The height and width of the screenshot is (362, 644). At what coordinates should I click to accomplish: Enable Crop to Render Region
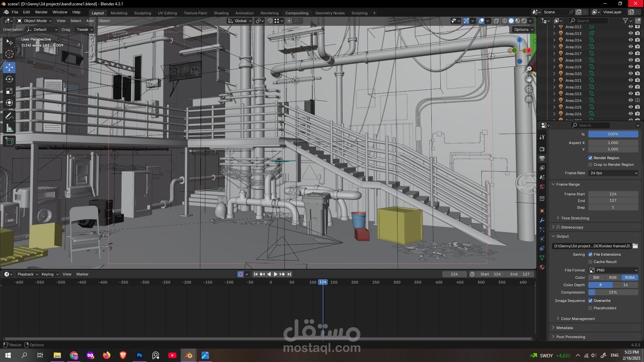coord(590,165)
